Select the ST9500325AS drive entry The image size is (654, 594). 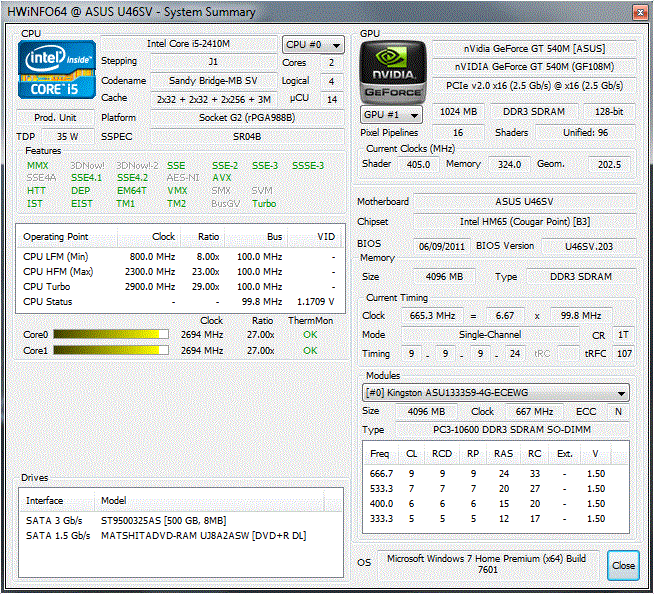coord(180,520)
